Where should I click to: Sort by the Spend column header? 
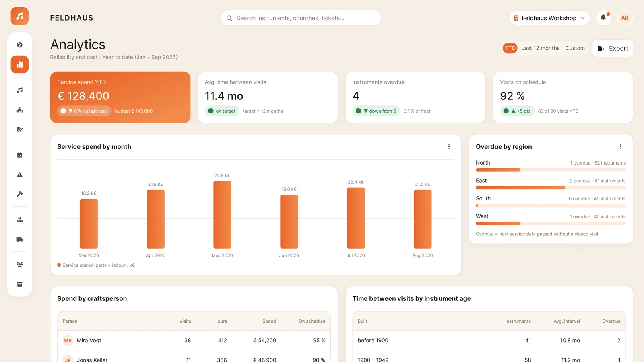(x=269, y=321)
